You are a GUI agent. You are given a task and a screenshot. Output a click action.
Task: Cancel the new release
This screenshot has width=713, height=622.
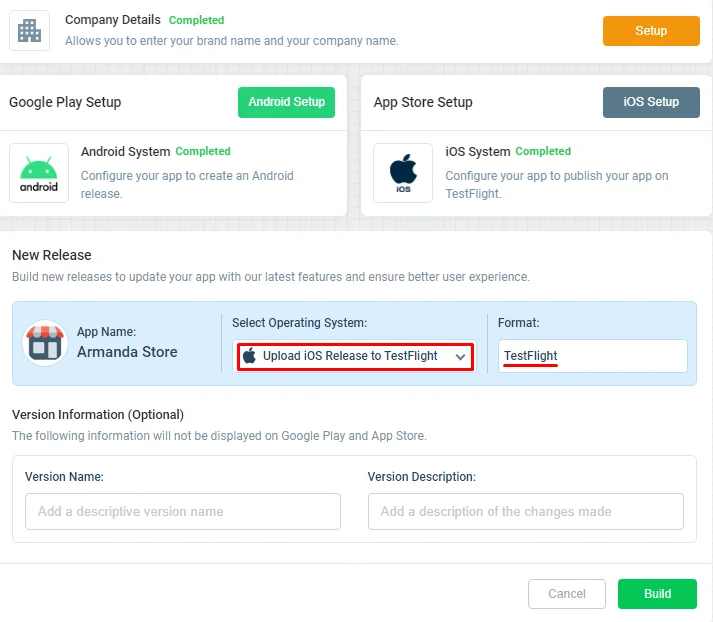(567, 594)
